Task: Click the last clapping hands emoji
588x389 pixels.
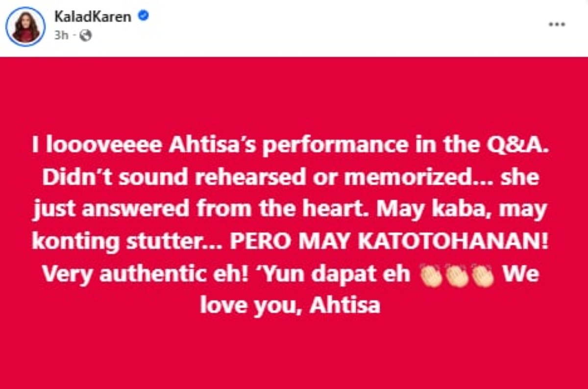Action: point(484,276)
